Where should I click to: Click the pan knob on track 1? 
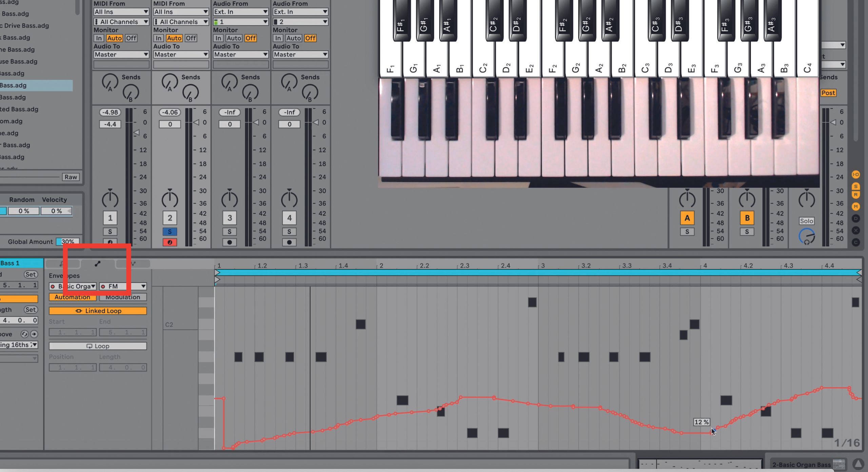[110, 199]
